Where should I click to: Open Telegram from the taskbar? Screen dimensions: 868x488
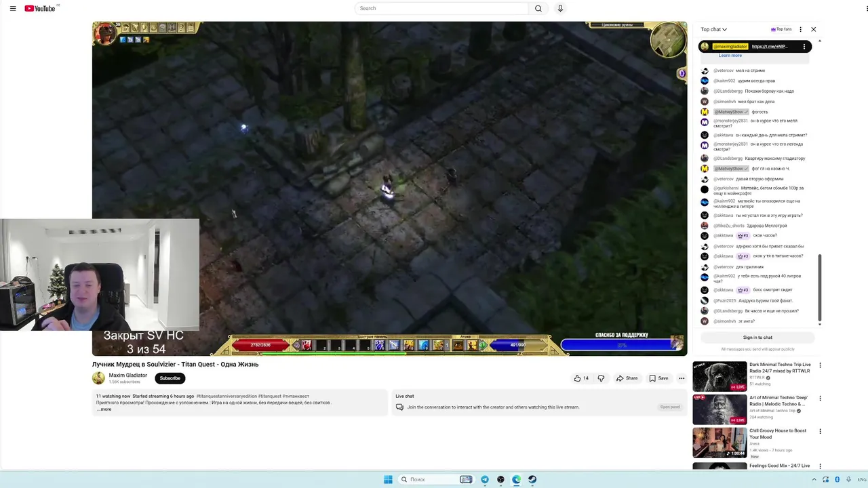click(485, 479)
